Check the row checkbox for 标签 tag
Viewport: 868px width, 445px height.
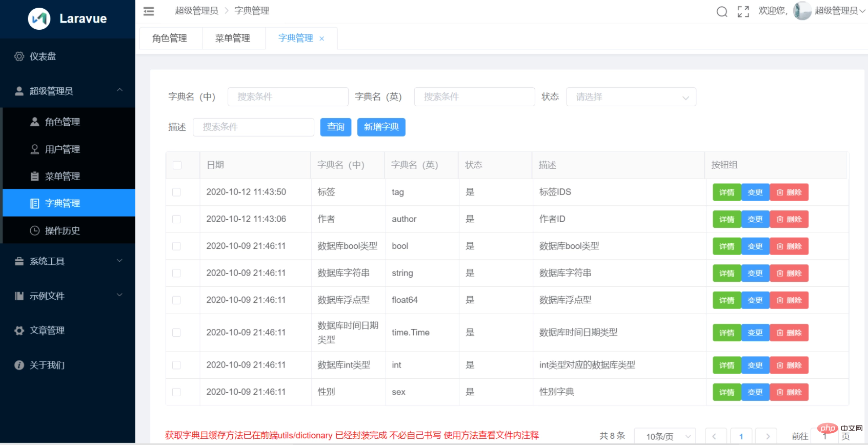pos(177,192)
